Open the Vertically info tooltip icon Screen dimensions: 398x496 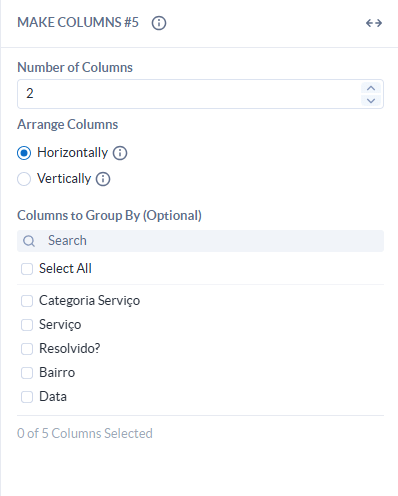point(103,179)
